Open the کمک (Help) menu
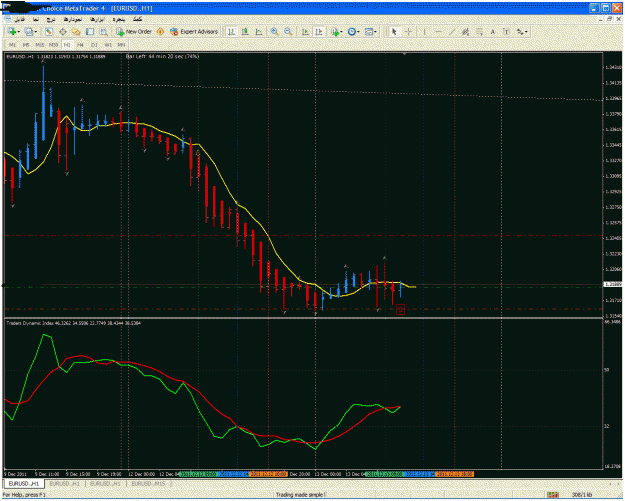The height and width of the screenshot is (501, 625). coord(137,19)
